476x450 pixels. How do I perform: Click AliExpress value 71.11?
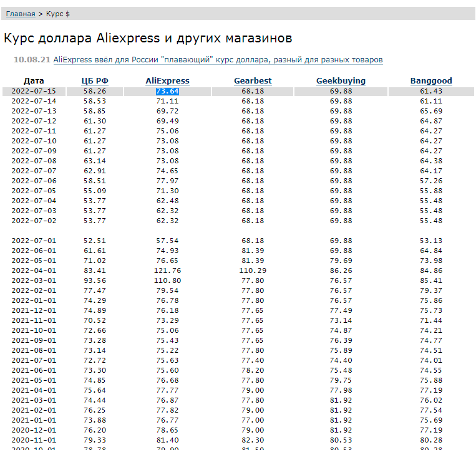tap(168, 101)
